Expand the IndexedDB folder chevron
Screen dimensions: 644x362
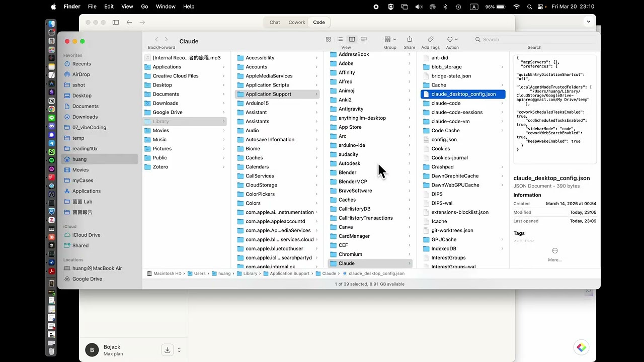(502, 248)
